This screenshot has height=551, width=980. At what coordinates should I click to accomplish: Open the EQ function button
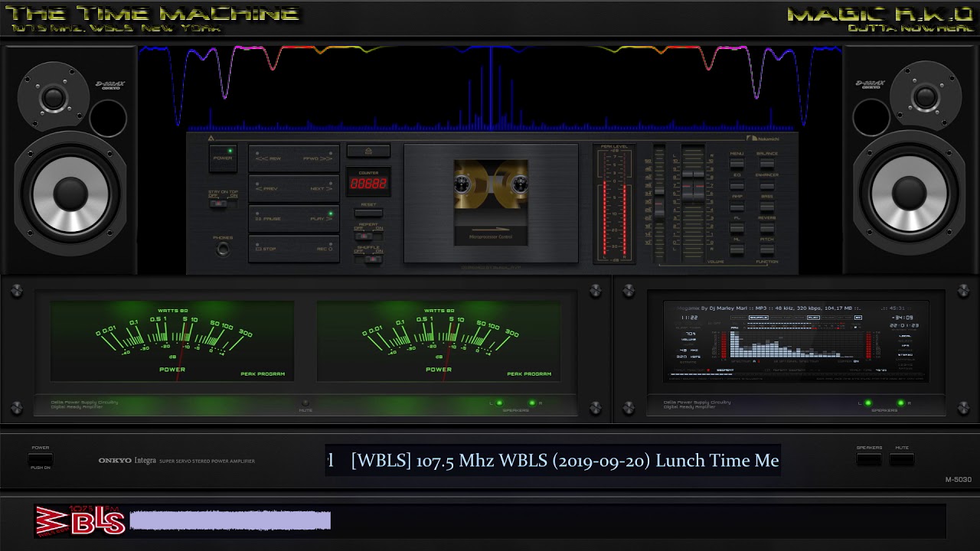pos(737,185)
